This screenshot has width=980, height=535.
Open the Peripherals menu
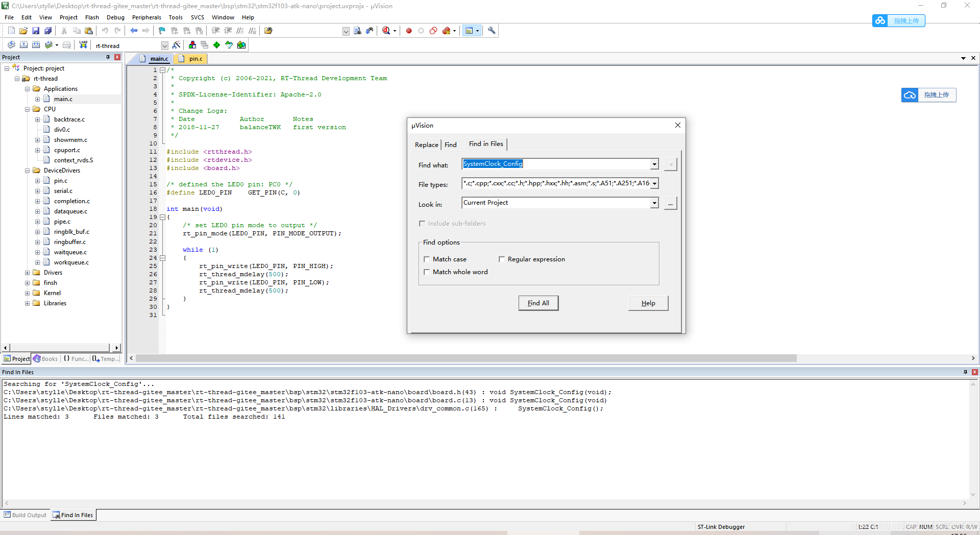(x=146, y=17)
